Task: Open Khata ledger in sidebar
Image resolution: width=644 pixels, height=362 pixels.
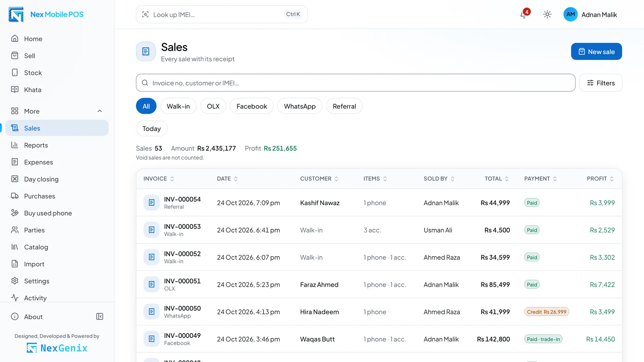Action: coord(57,90)
